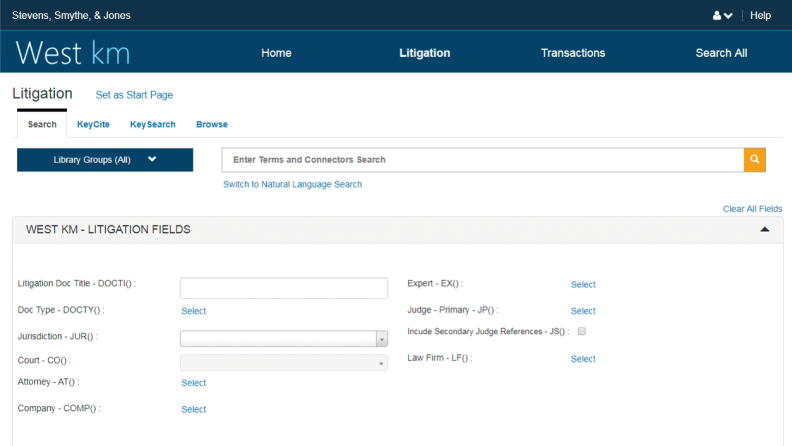Switch to the KeySearch tab
The width and height of the screenshot is (792, 446).
click(x=152, y=125)
